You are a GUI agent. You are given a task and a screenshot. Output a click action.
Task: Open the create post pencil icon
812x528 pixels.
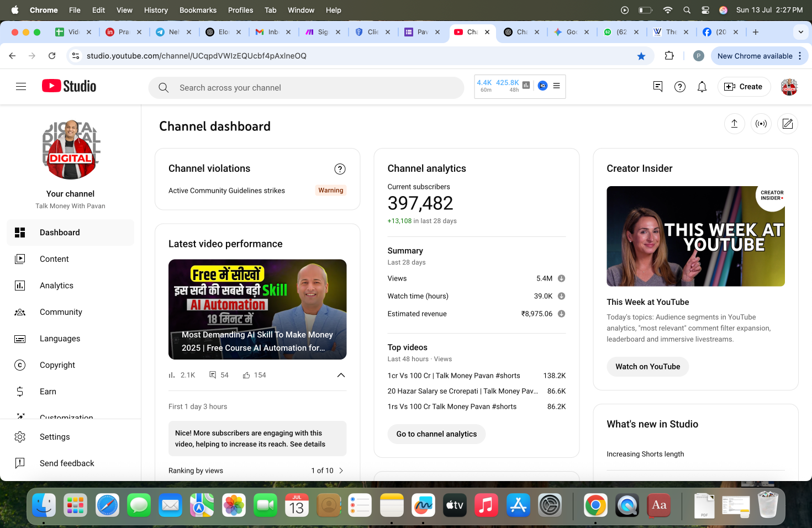click(x=788, y=124)
